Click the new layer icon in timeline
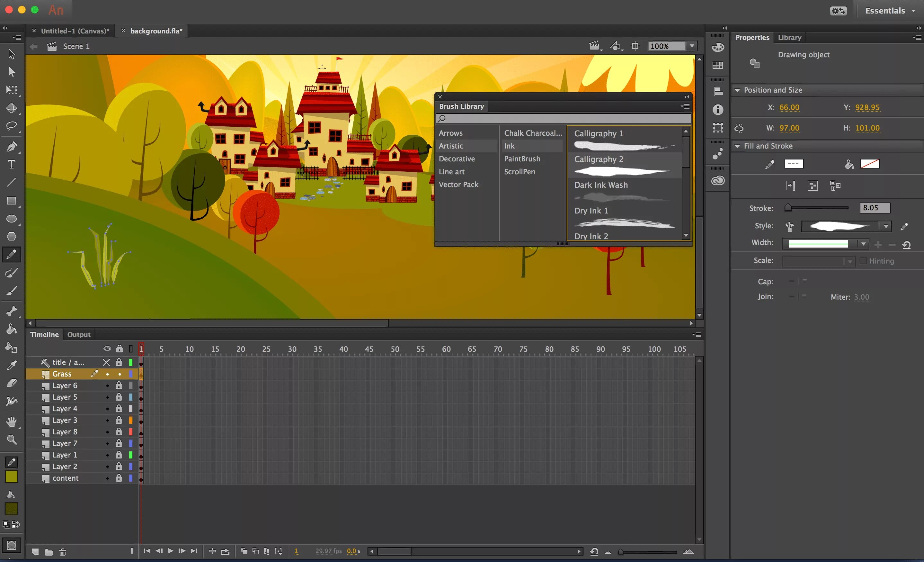 pyautogui.click(x=35, y=551)
